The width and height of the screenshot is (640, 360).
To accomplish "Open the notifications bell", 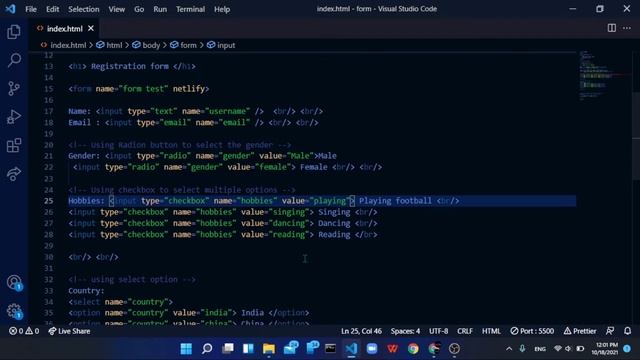I will coord(627,331).
